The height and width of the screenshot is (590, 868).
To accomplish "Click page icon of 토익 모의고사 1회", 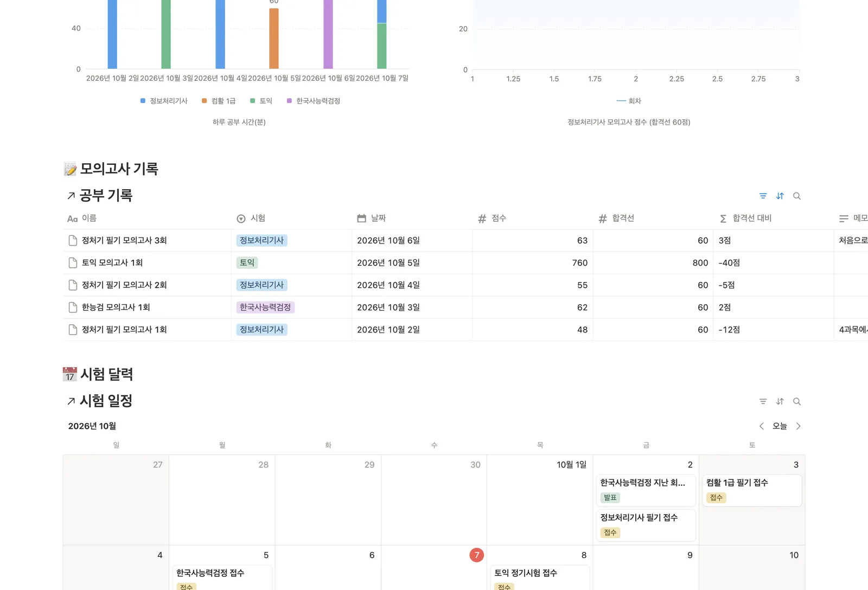I will pyautogui.click(x=73, y=262).
